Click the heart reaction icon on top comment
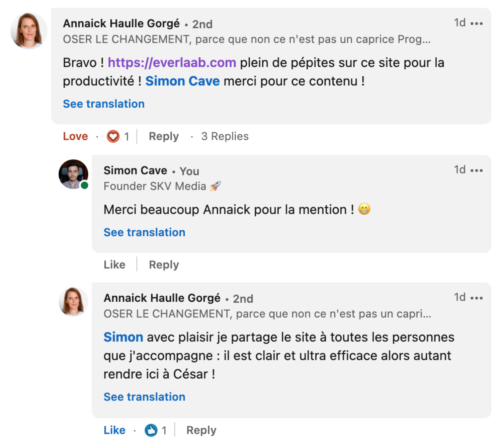 pyautogui.click(x=113, y=136)
